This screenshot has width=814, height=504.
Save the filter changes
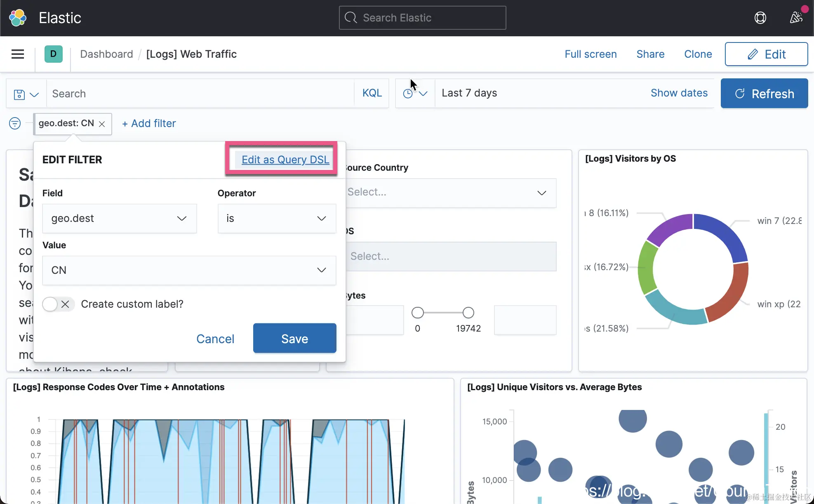294,339
